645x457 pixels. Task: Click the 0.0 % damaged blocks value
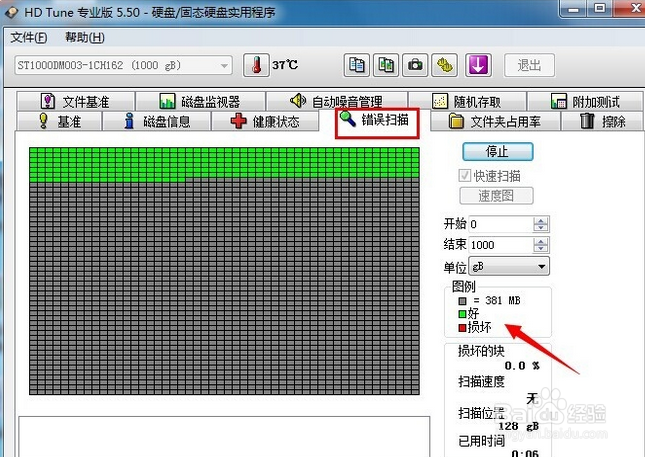[x=522, y=366]
